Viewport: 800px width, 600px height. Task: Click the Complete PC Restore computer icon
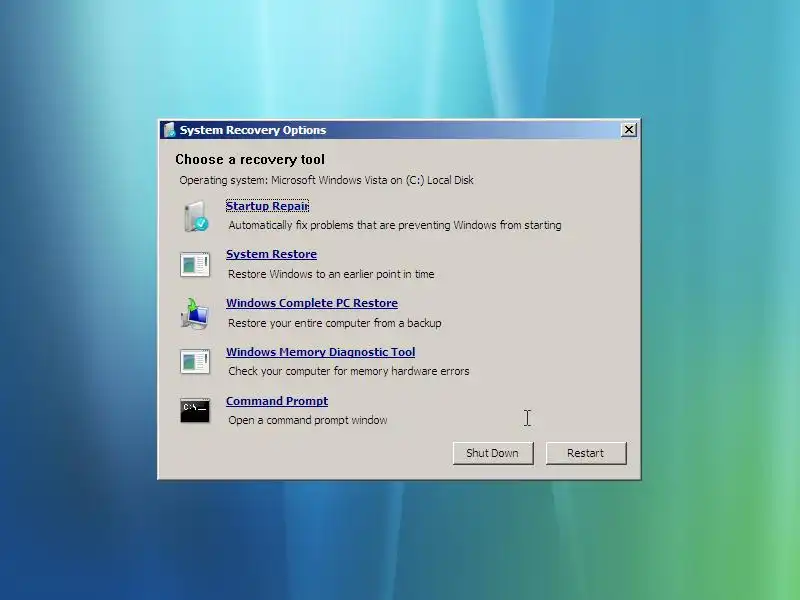tap(195, 313)
